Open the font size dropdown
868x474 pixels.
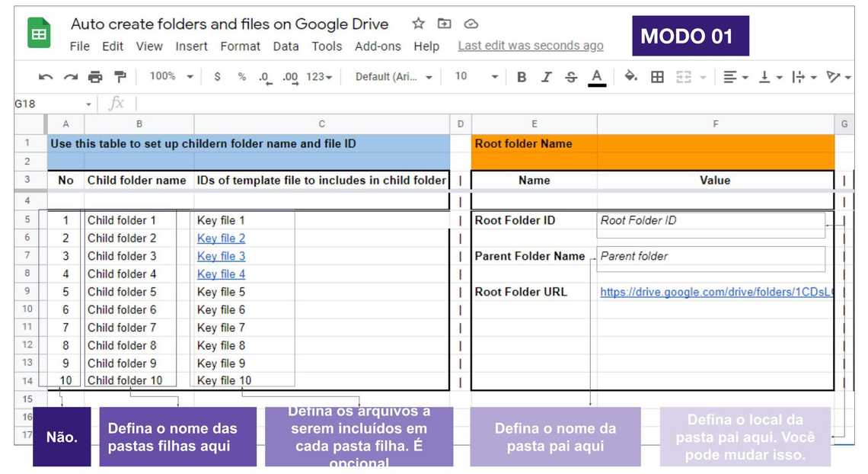477,76
